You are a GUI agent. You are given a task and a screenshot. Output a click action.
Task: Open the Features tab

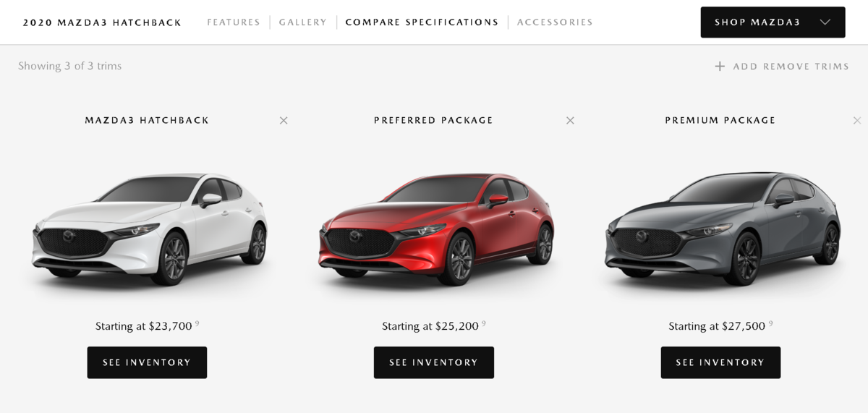coord(234,22)
